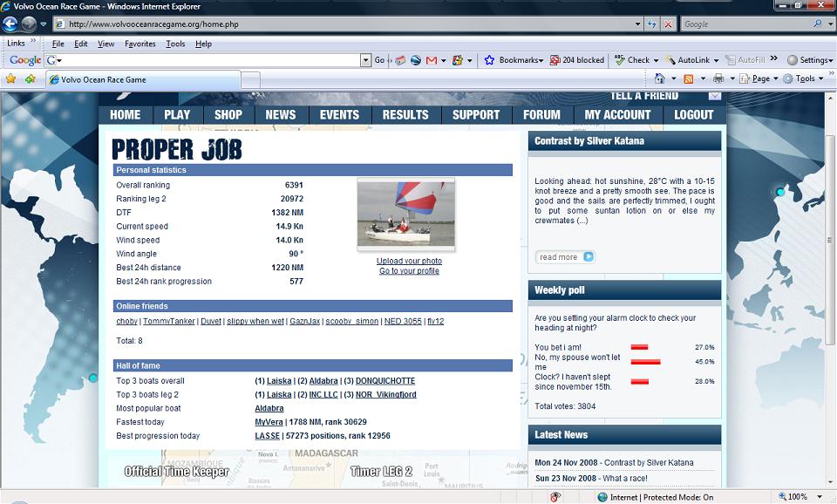
Task: Click LOGOUT in site navigation
Action: point(694,115)
